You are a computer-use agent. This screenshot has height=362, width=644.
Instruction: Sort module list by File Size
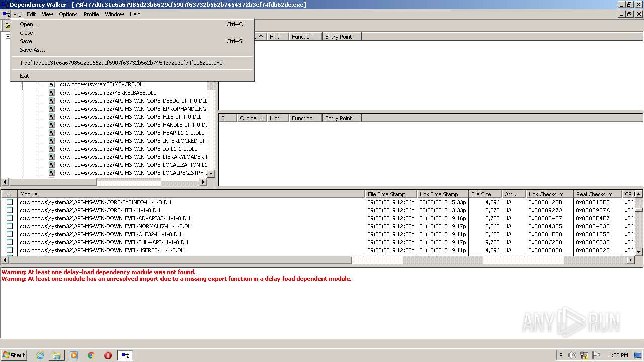[x=485, y=194]
